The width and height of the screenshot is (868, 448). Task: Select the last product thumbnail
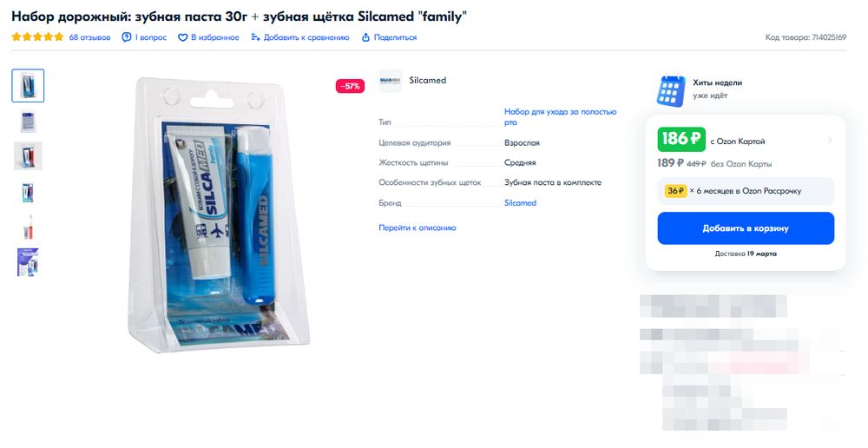(28, 262)
